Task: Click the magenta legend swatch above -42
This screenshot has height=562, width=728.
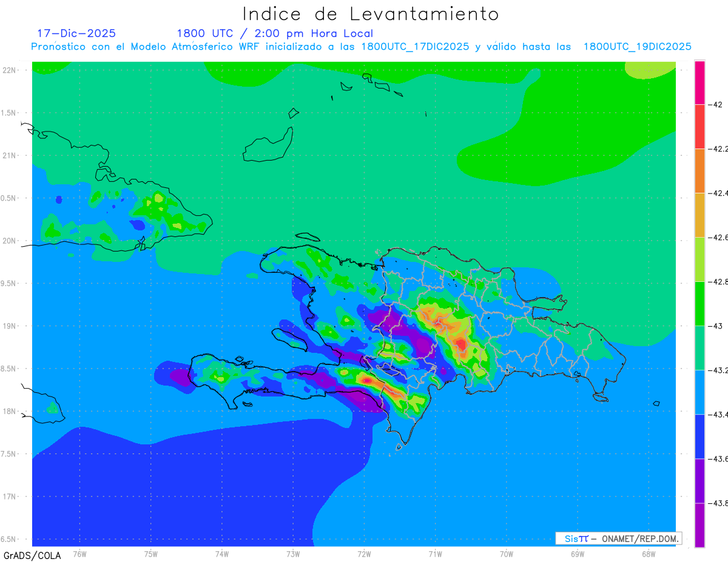Action: click(x=699, y=82)
